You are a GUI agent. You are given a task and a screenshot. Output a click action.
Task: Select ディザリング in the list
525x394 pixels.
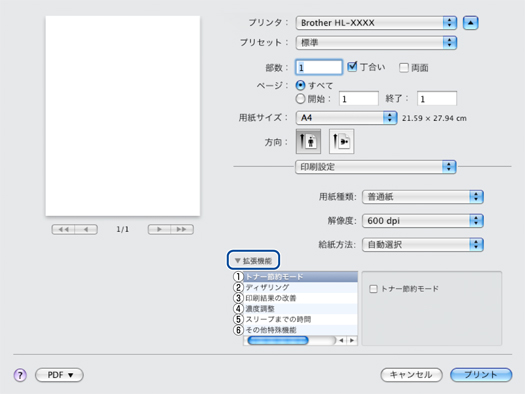[x=300, y=287]
